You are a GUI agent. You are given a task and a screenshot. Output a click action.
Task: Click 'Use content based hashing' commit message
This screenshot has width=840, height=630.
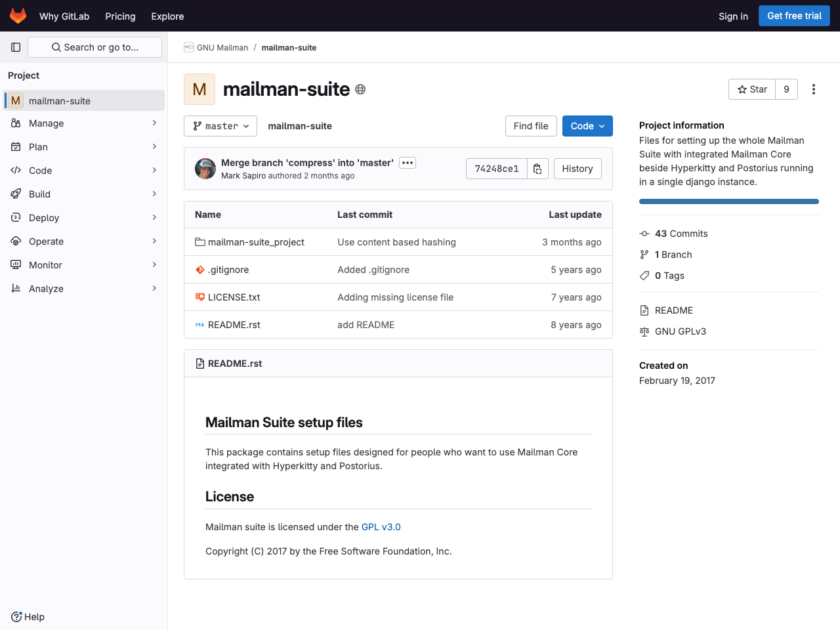click(396, 242)
